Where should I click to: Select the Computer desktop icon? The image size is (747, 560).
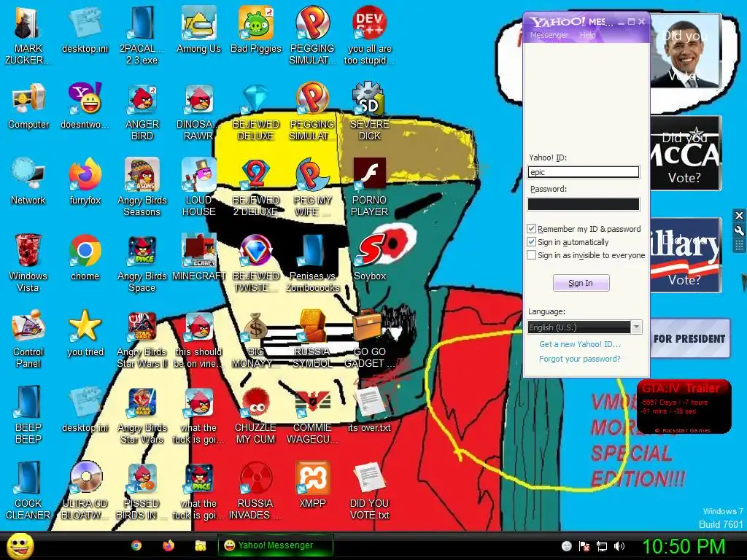[28, 106]
